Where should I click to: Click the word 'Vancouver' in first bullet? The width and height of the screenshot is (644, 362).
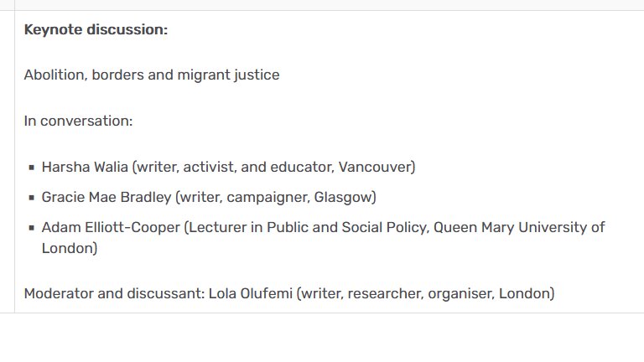[x=375, y=167]
